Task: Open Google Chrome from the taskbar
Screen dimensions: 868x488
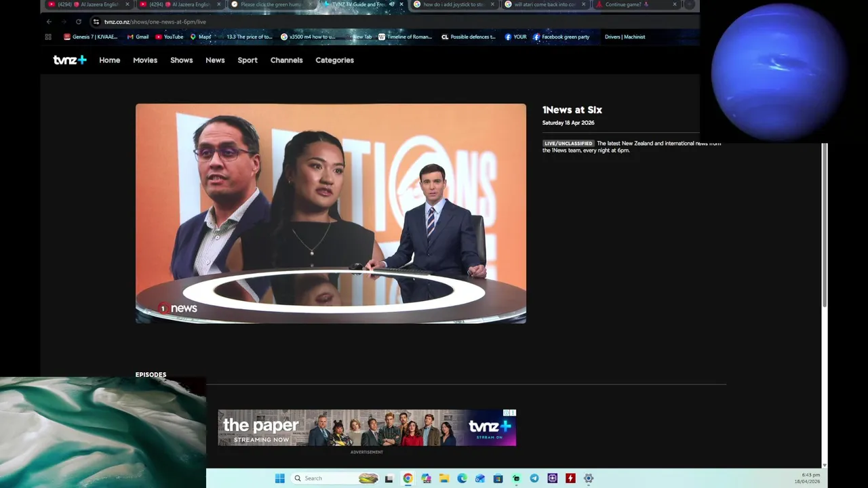Action: point(408,479)
